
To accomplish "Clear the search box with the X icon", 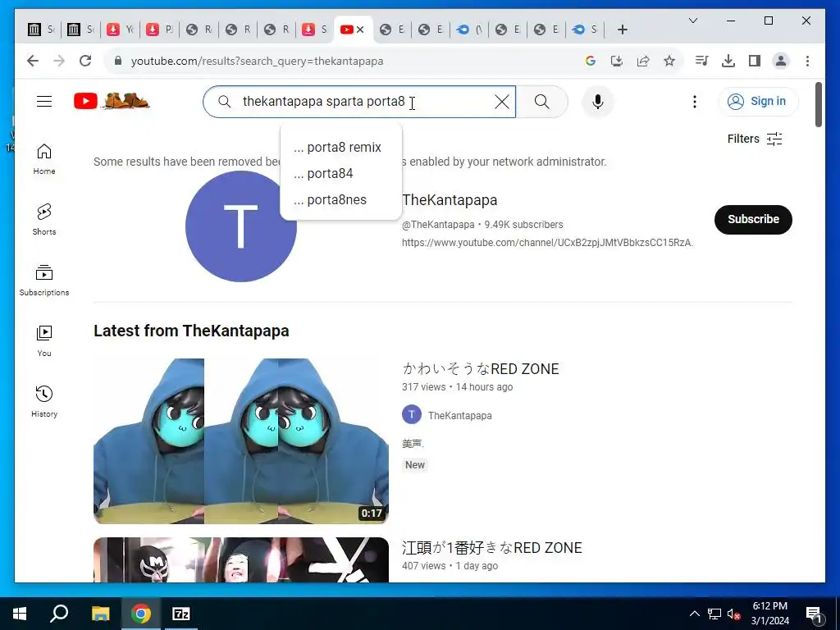I will click(501, 101).
